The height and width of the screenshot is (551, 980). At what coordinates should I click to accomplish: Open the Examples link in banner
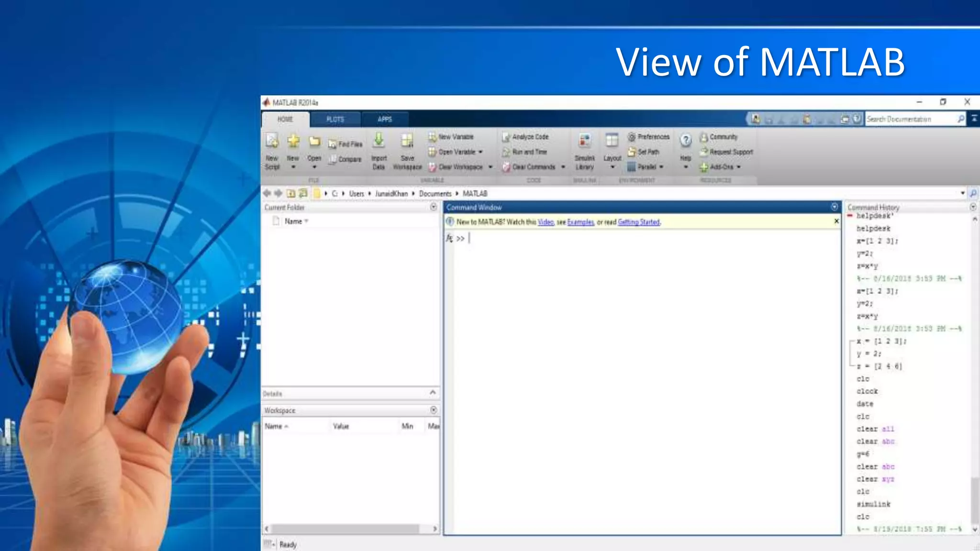click(x=580, y=222)
